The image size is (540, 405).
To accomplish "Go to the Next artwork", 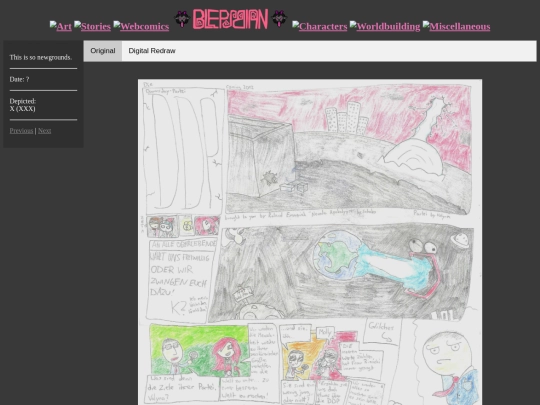I will (x=44, y=131).
